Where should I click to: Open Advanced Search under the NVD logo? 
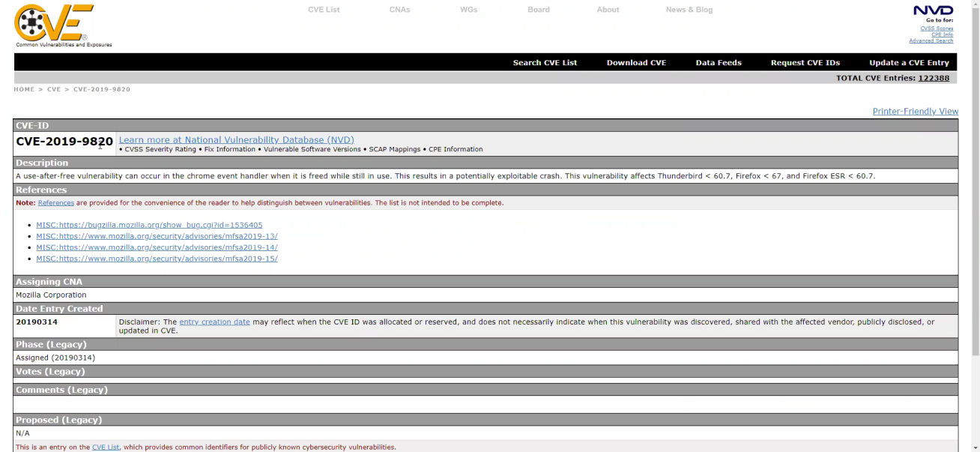(x=931, y=40)
